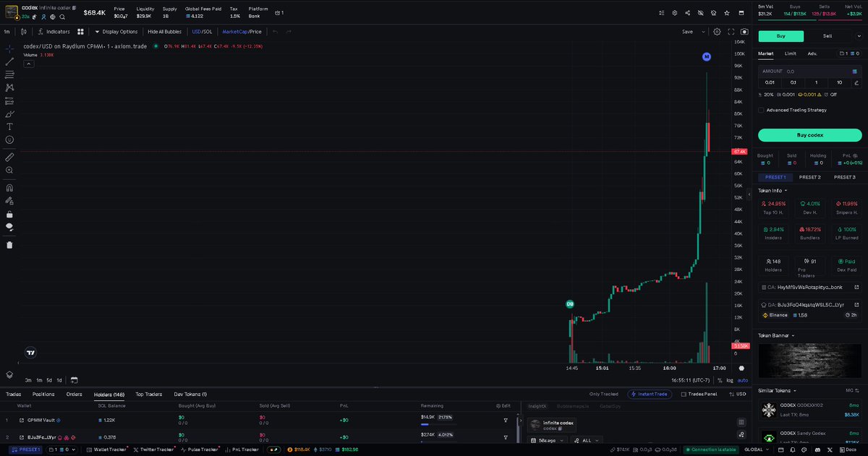The height and width of the screenshot is (456, 868).
Task: Select the text annotation tool
Action: point(9,126)
